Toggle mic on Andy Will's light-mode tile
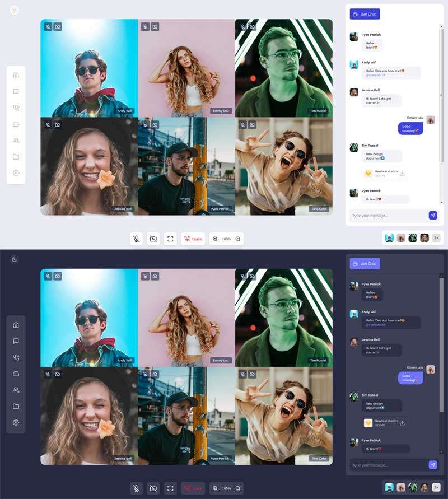The image size is (448, 499). point(48,27)
